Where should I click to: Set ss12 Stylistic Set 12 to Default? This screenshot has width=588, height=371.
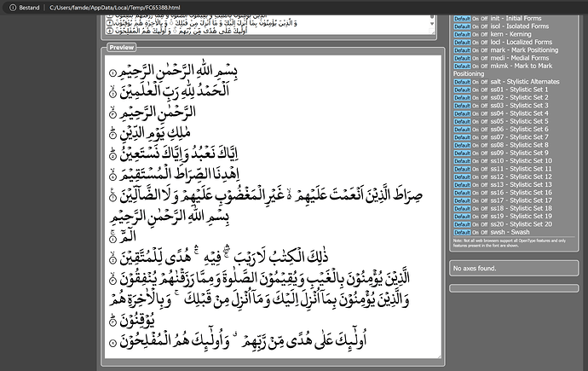(462, 177)
